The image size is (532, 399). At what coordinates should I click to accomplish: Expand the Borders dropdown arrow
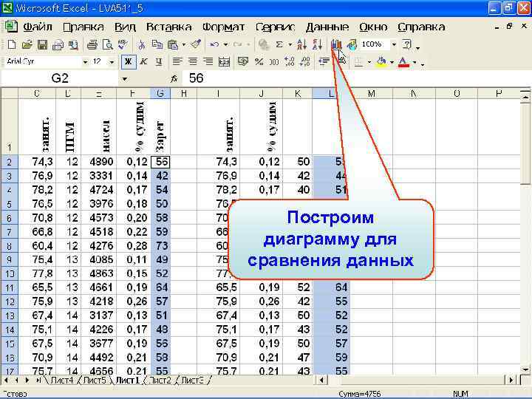(369, 62)
